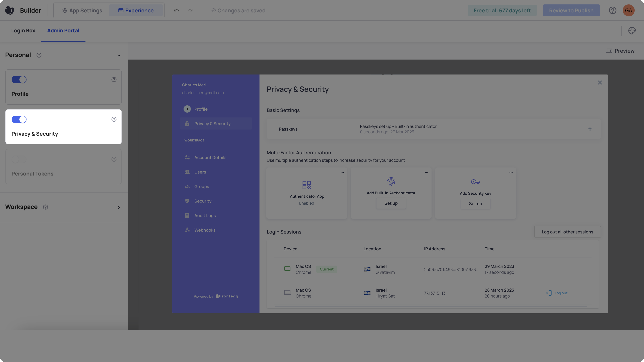Screen dimensions: 644x362
Task: Click the undo arrow icon
Action: [x=176, y=11]
